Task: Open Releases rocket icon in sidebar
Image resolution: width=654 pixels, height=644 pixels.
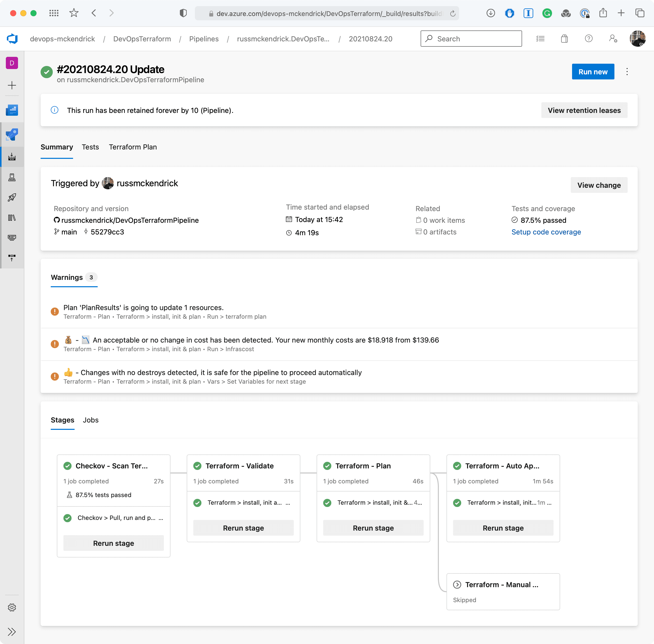Action: (x=12, y=197)
